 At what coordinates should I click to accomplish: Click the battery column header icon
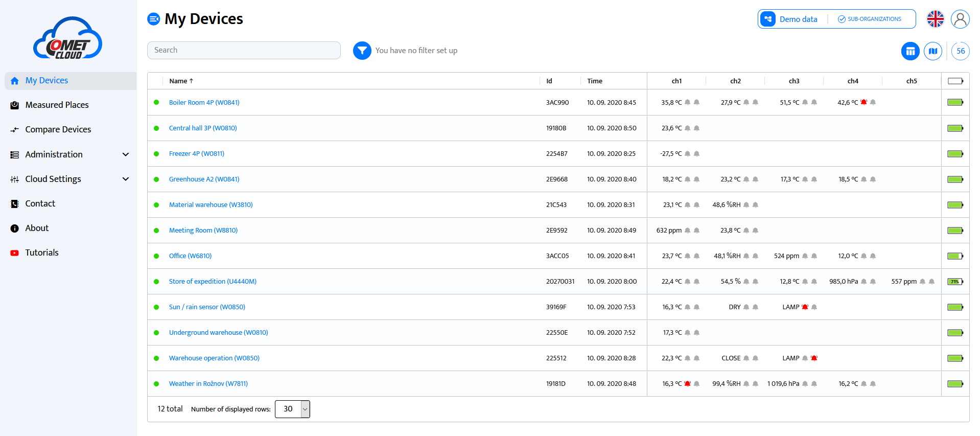(955, 81)
